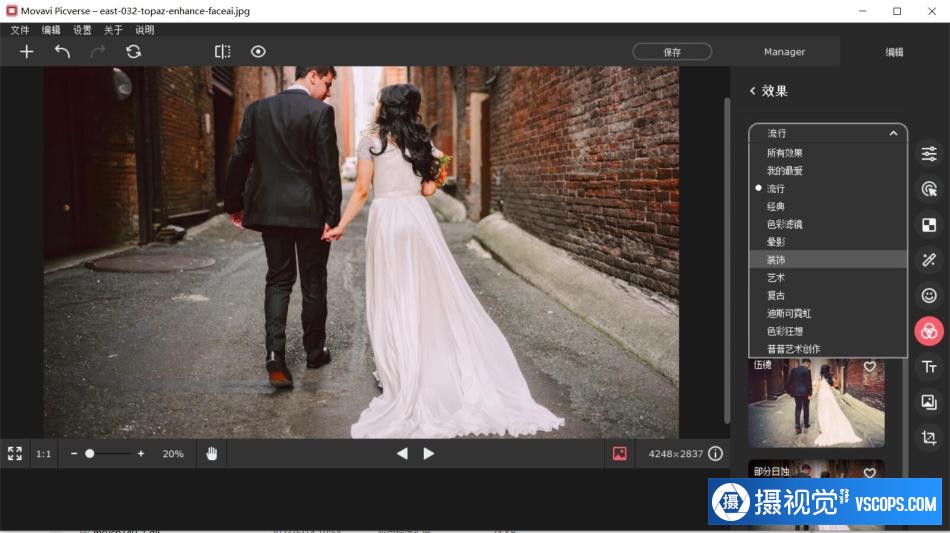Show image info via the i icon

click(716, 454)
